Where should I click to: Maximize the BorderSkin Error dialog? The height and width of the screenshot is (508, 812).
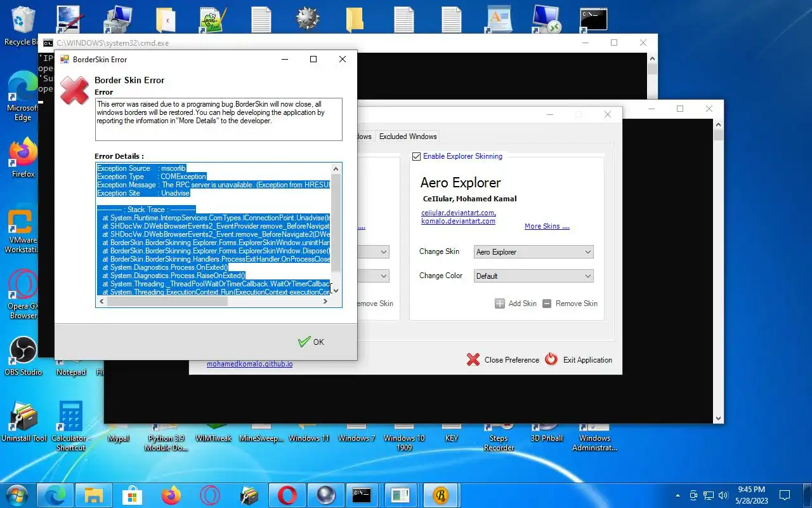pyautogui.click(x=313, y=59)
